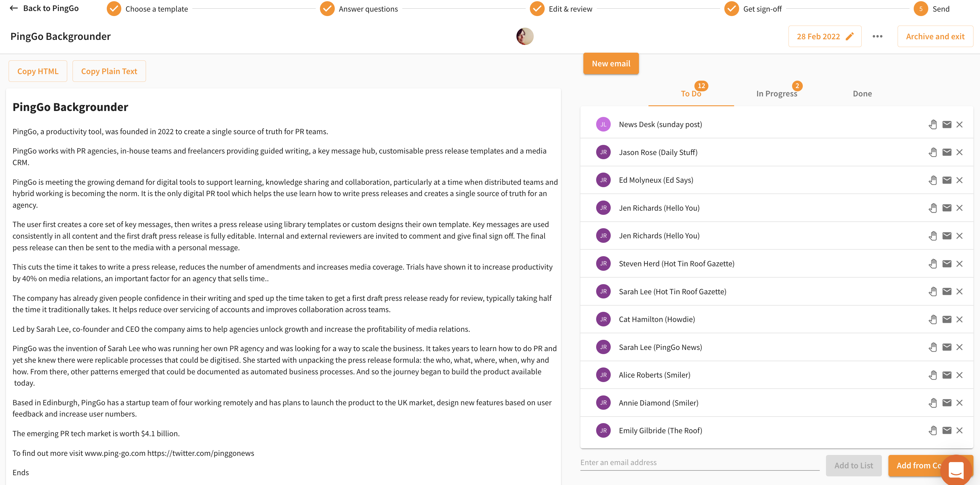This screenshot has height=485, width=980.
Task: Click the Archive and exit button
Action: 935,36
